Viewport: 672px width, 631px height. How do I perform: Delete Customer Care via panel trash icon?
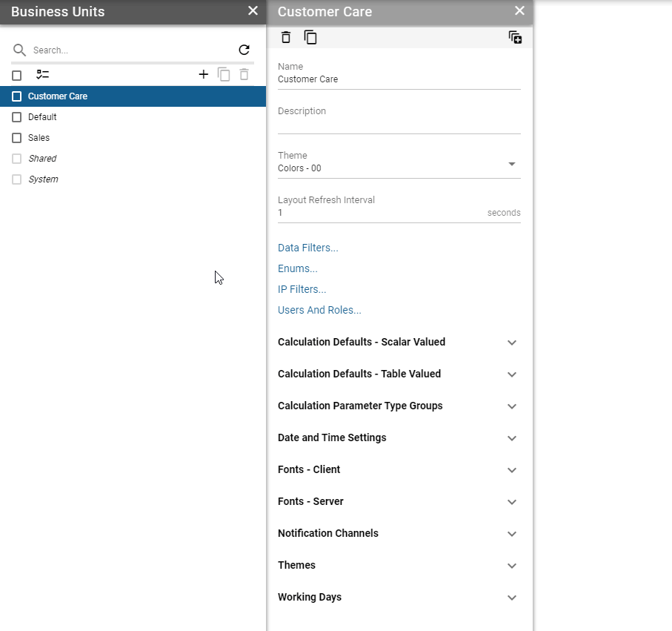(x=285, y=37)
